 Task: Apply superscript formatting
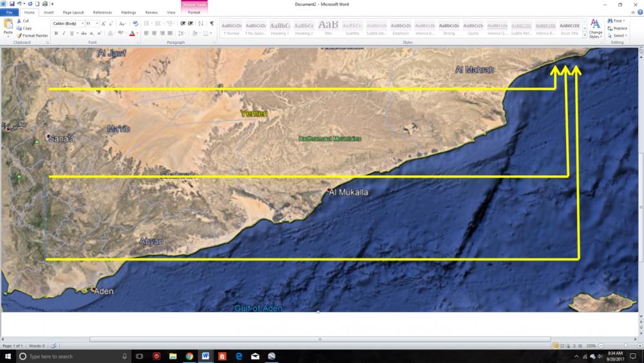[x=99, y=34]
